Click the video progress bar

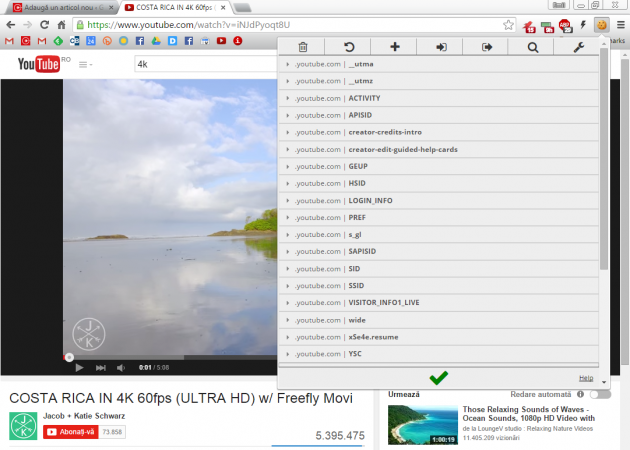(170, 357)
